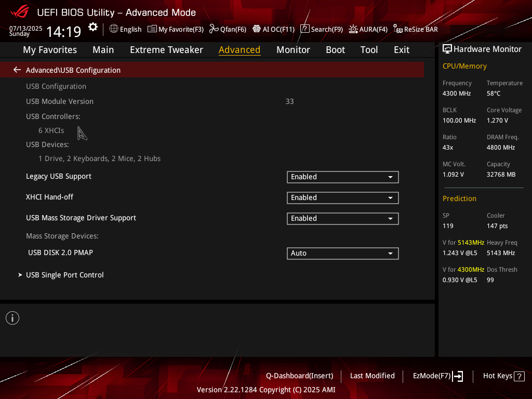
Task: Switch to the Main tab
Action: (103, 50)
